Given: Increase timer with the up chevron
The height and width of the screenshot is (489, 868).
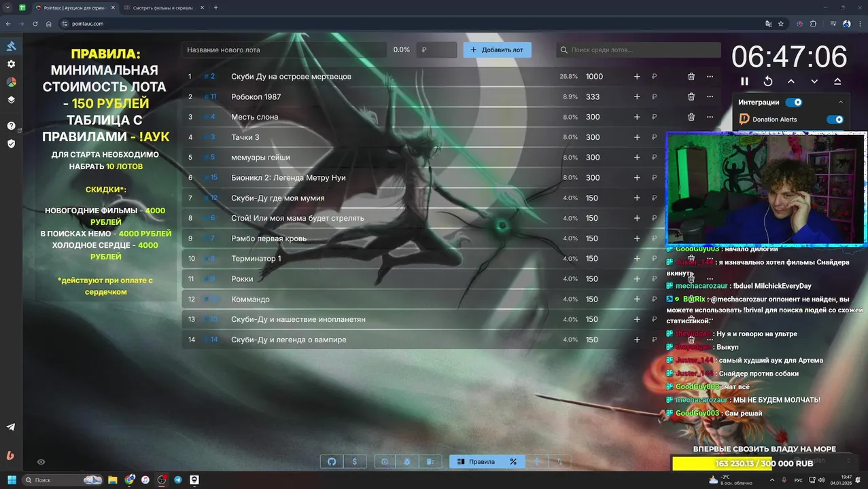Looking at the screenshot, I should click(x=791, y=81).
